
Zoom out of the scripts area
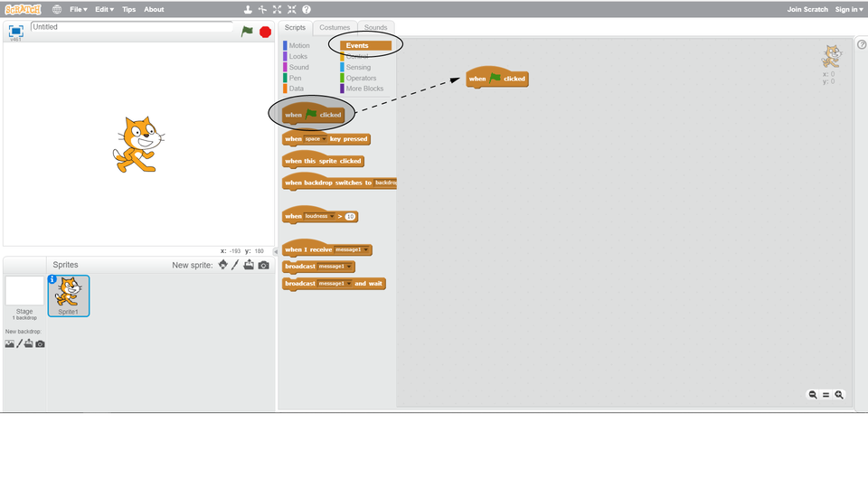coord(813,395)
